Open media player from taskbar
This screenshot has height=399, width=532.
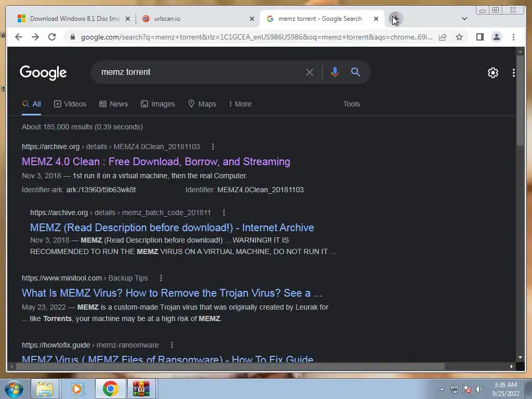pos(77,389)
